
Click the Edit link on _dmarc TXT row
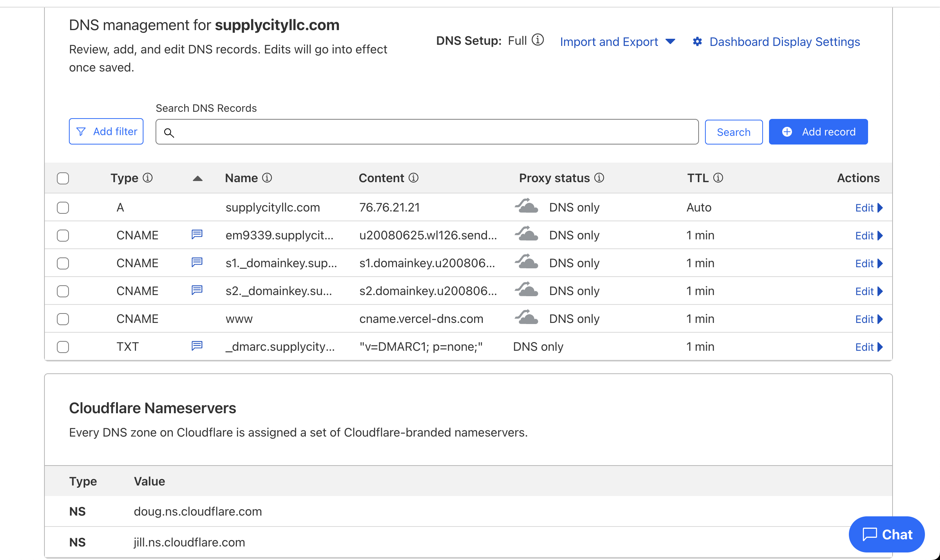pos(864,347)
